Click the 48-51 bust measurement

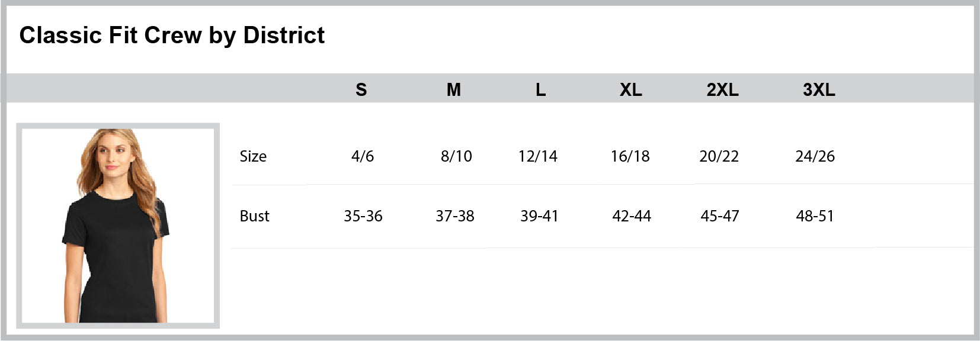coord(815,216)
